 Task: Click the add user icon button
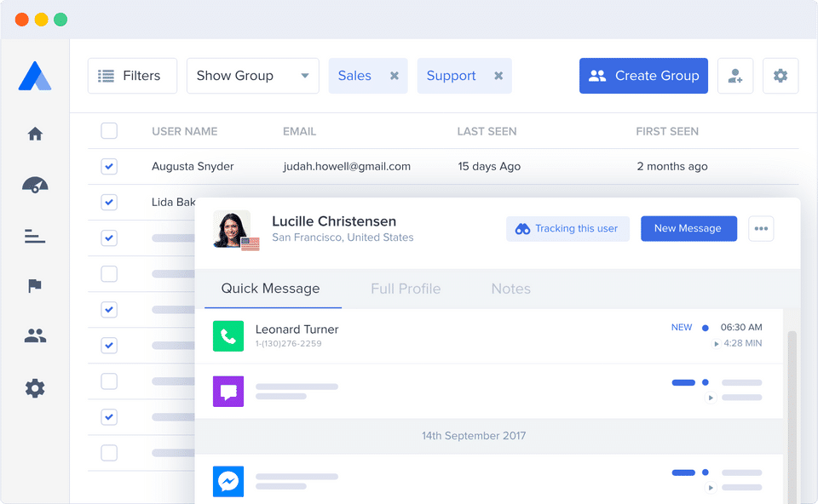click(x=735, y=76)
